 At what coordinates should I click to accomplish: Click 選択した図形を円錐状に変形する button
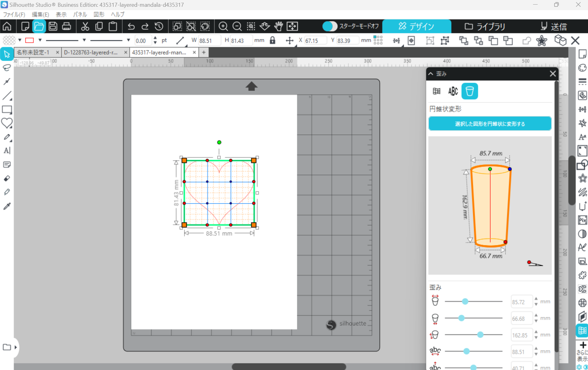tap(490, 124)
